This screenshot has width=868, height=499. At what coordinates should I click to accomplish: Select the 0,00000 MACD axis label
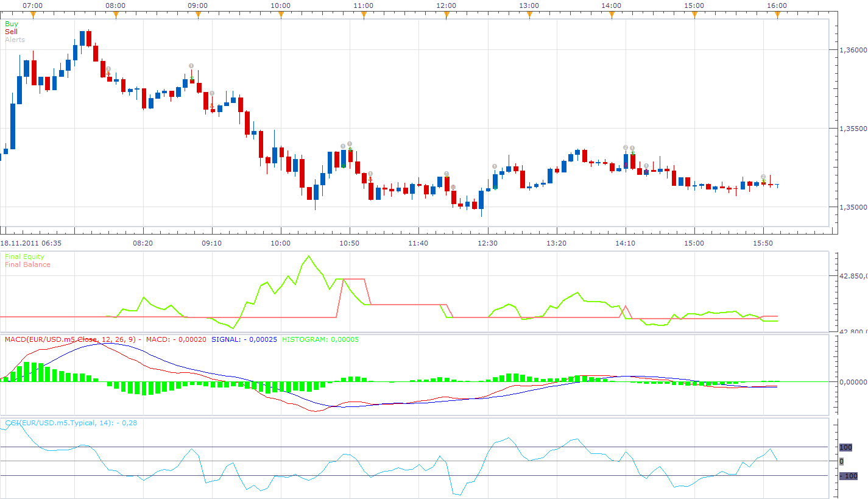[852, 382]
